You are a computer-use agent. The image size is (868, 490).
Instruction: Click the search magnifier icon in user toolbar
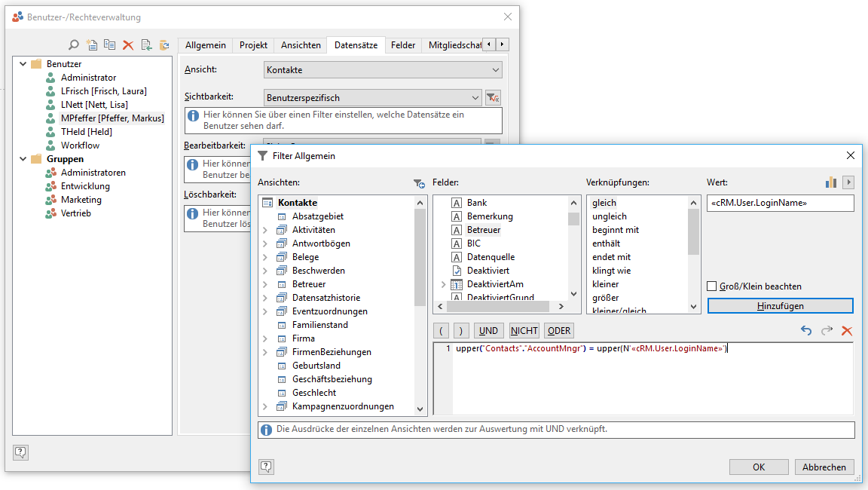[74, 45]
